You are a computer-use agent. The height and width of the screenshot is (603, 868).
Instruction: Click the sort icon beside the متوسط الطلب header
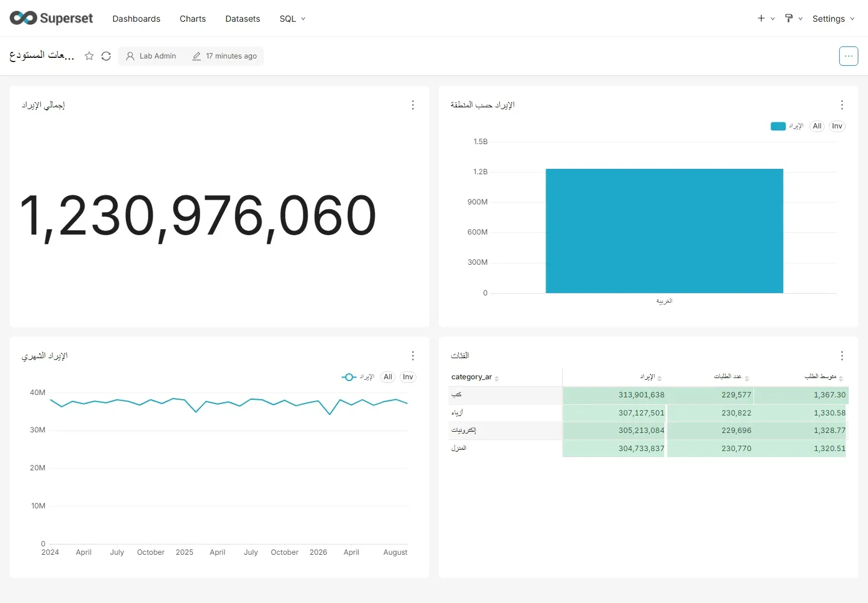tap(841, 378)
